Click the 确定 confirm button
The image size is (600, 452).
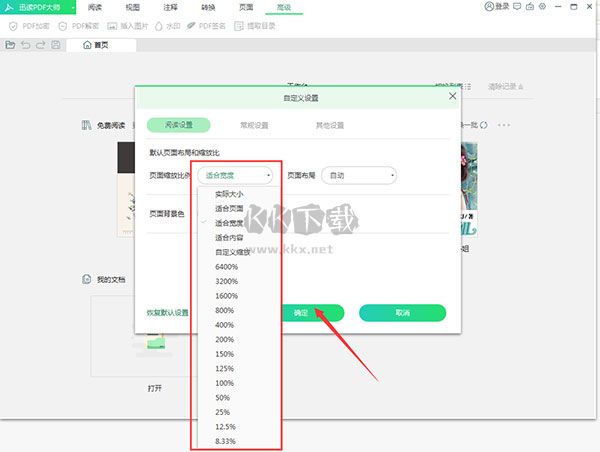pos(312,313)
